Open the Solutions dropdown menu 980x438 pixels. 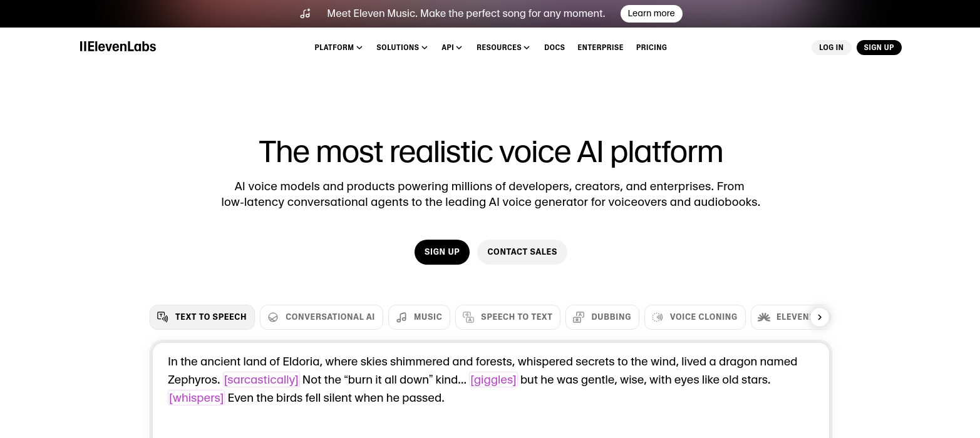401,47
